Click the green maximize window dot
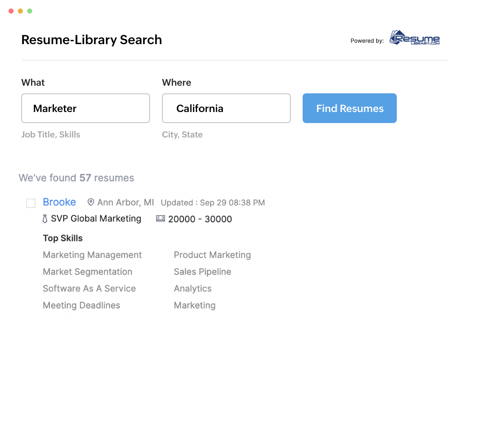This screenshot has height=448, width=479. 30,11
